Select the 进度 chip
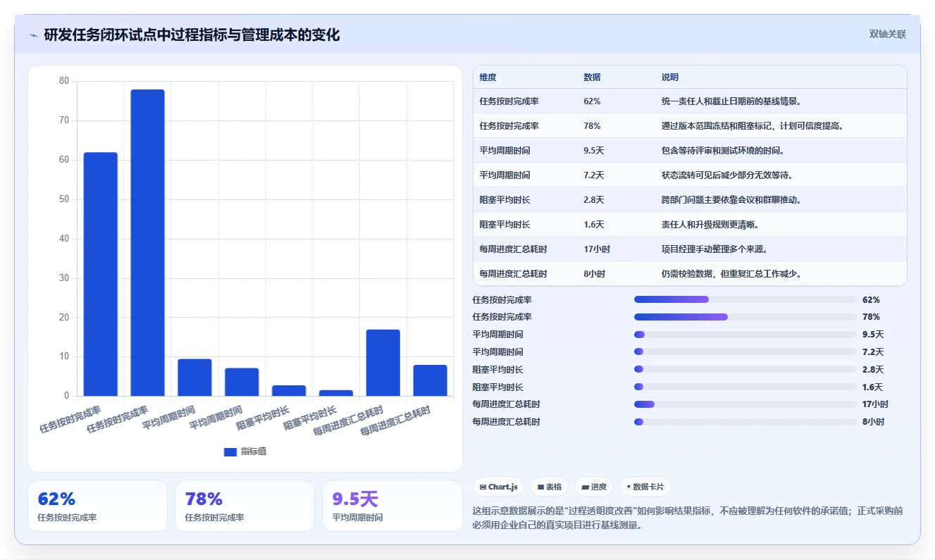The width and height of the screenshot is (935, 560). (594, 487)
